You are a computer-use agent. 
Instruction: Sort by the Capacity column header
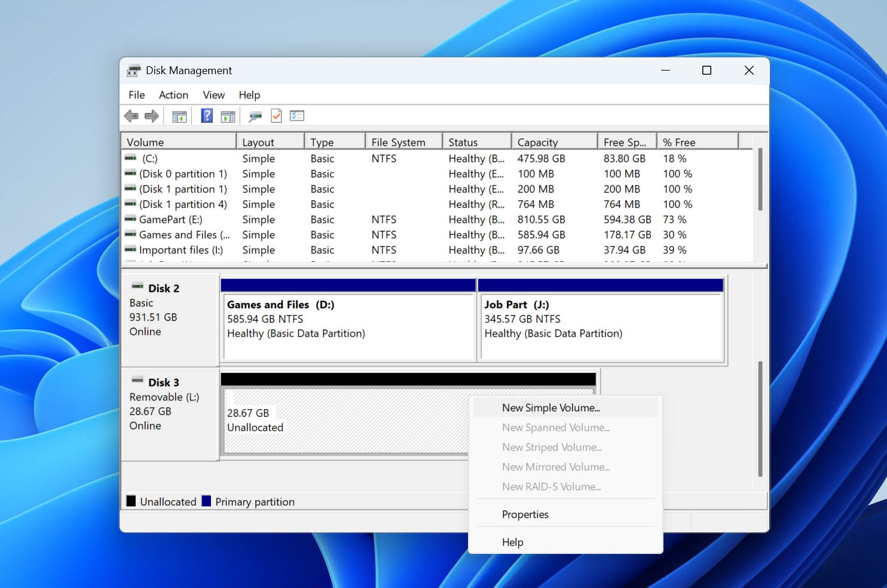coord(554,142)
